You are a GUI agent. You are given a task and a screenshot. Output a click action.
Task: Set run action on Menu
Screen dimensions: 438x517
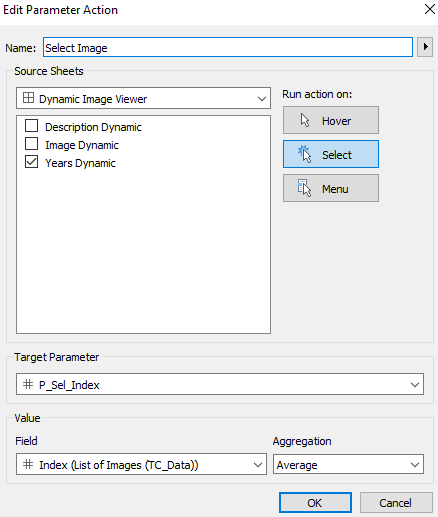(331, 188)
